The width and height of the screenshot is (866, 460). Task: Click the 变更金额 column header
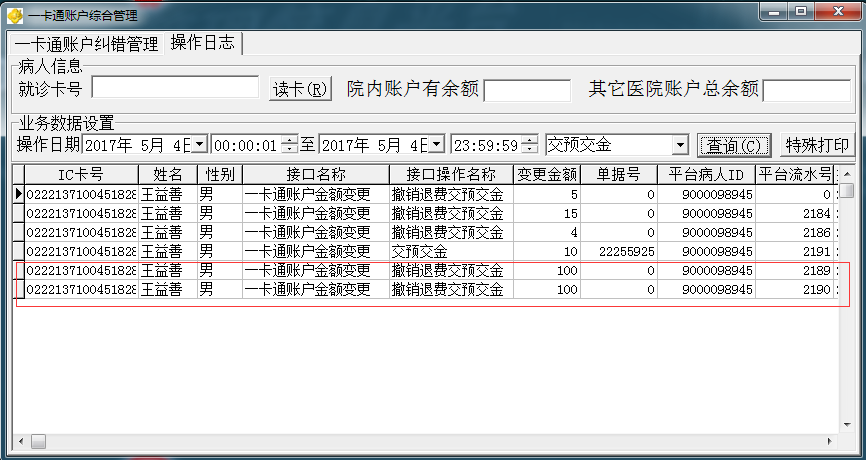coord(547,175)
